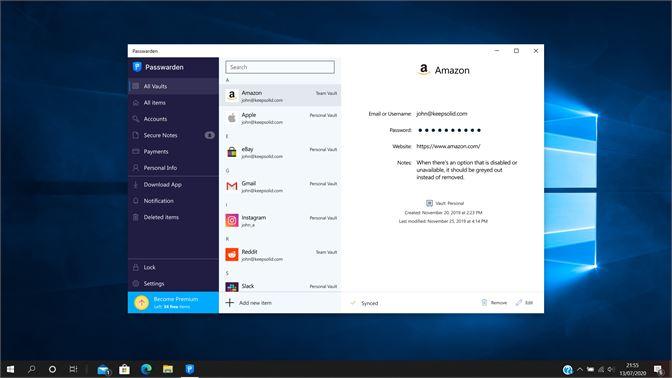Click the Gmail entry icon
This screenshot has height=378, width=672.
point(232,186)
